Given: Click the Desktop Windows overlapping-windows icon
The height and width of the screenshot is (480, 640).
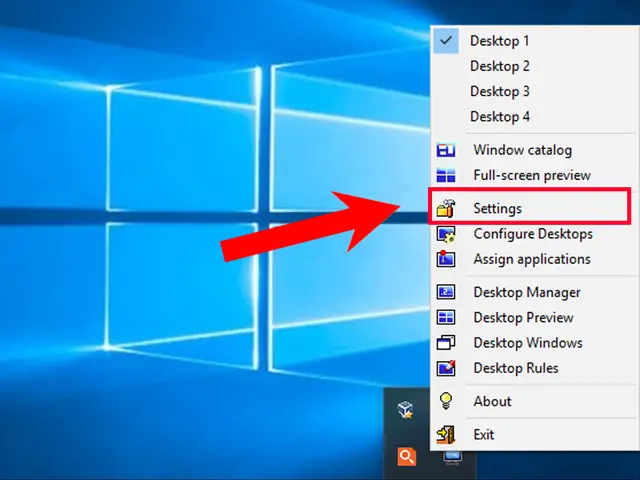Looking at the screenshot, I should [x=446, y=342].
